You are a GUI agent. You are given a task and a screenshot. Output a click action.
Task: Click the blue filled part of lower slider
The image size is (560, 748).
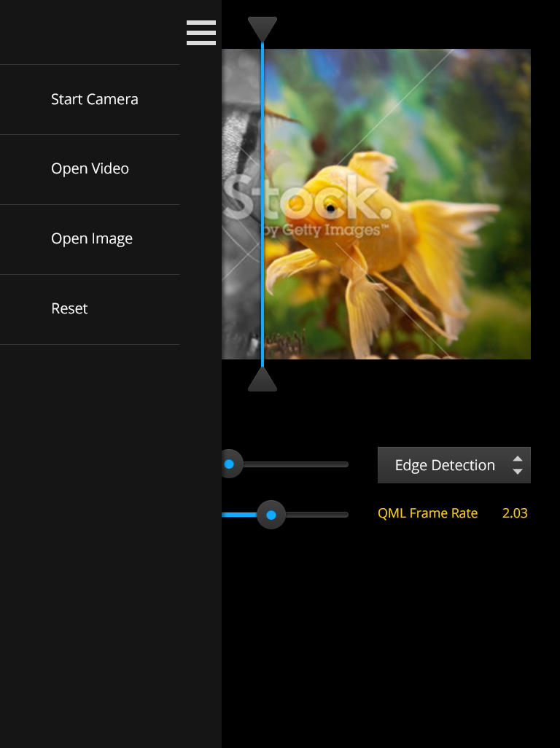[x=239, y=515]
